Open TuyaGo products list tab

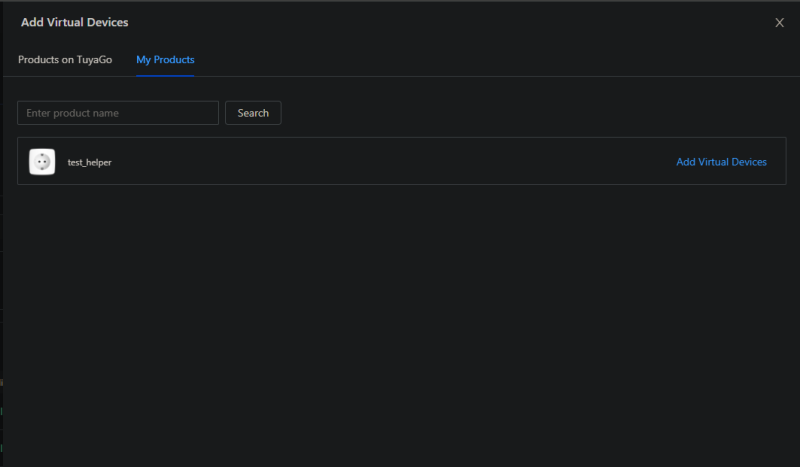(x=65, y=60)
